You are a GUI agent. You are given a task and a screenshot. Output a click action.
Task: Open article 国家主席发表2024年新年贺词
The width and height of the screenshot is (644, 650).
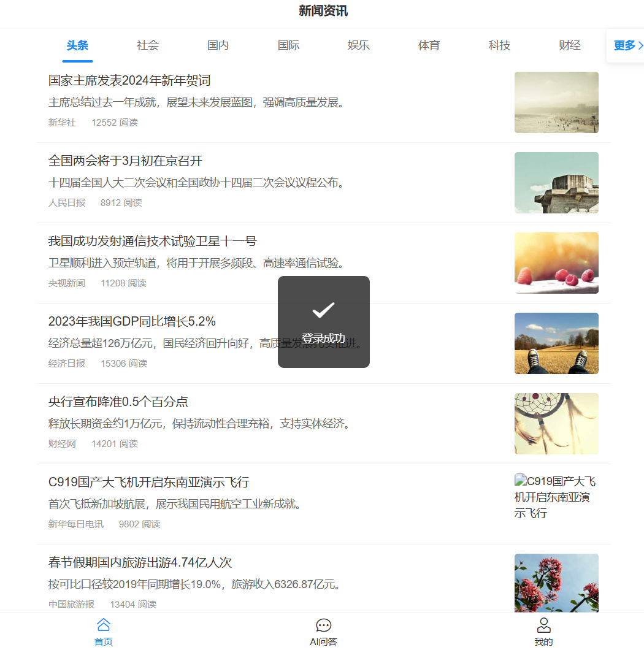pyautogui.click(x=129, y=80)
